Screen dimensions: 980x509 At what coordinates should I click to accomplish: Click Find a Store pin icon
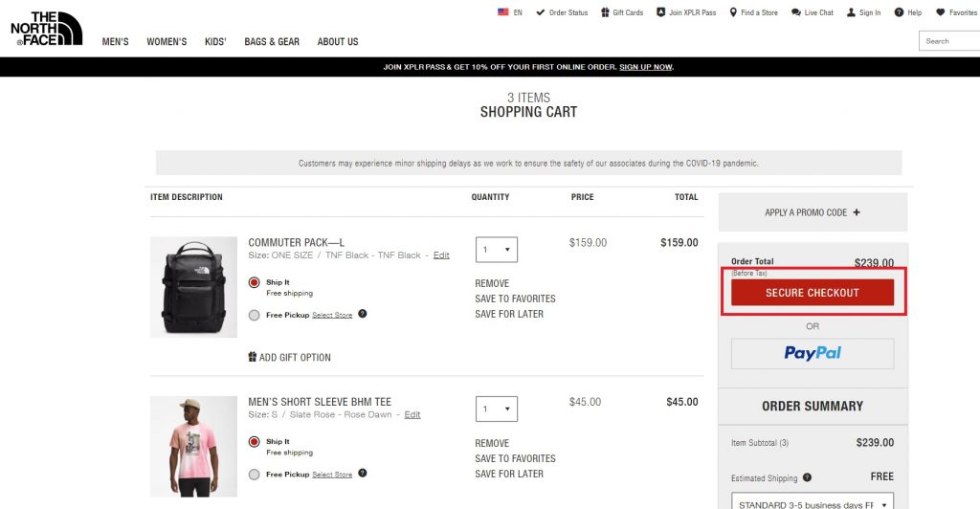733,12
